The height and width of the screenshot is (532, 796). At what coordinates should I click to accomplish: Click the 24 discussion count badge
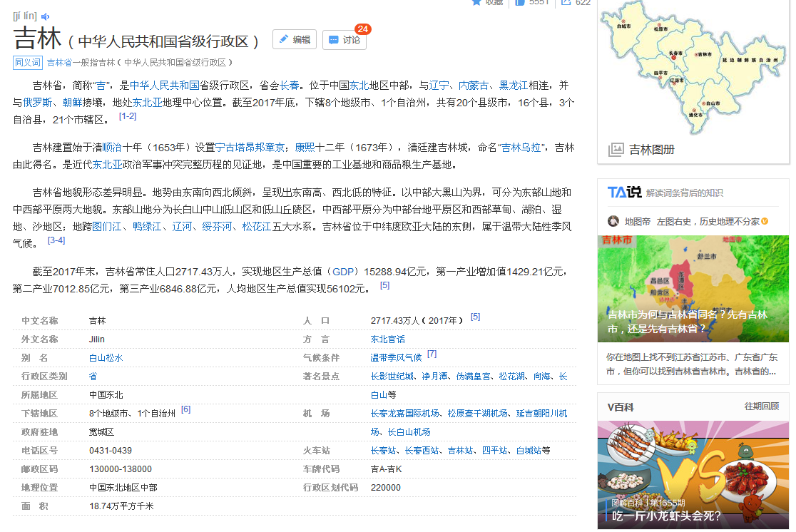coord(362,29)
